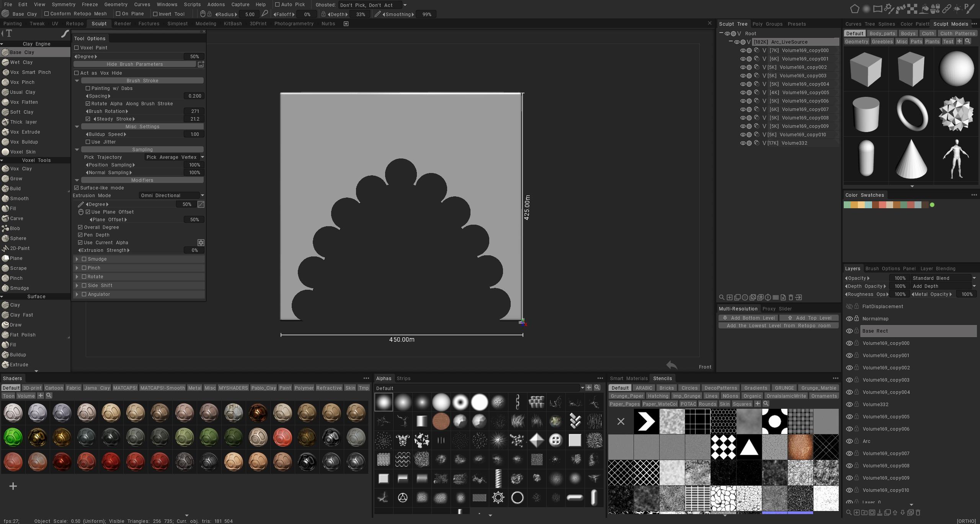
Task: Select the Vox Pinch brush tool
Action: pos(22,82)
